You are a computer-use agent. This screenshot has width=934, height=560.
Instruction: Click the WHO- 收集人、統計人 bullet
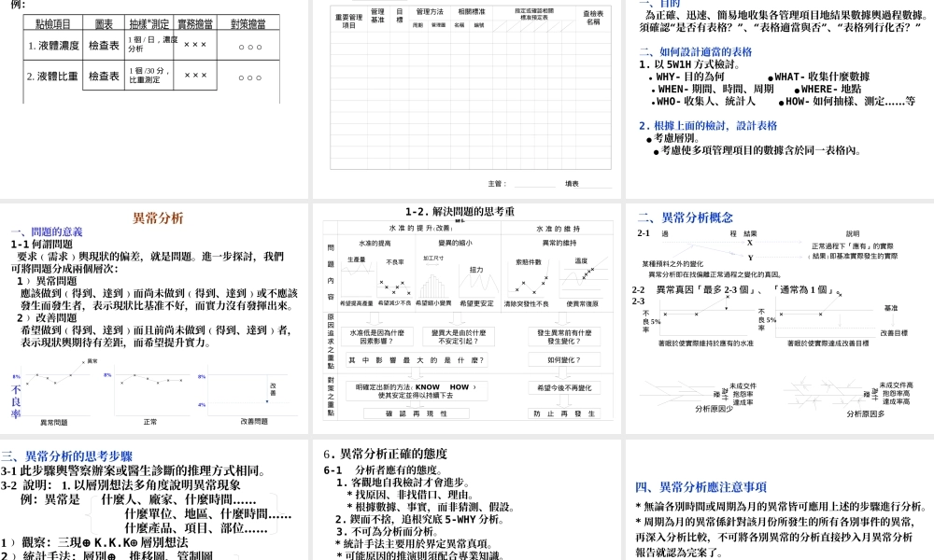(x=703, y=101)
